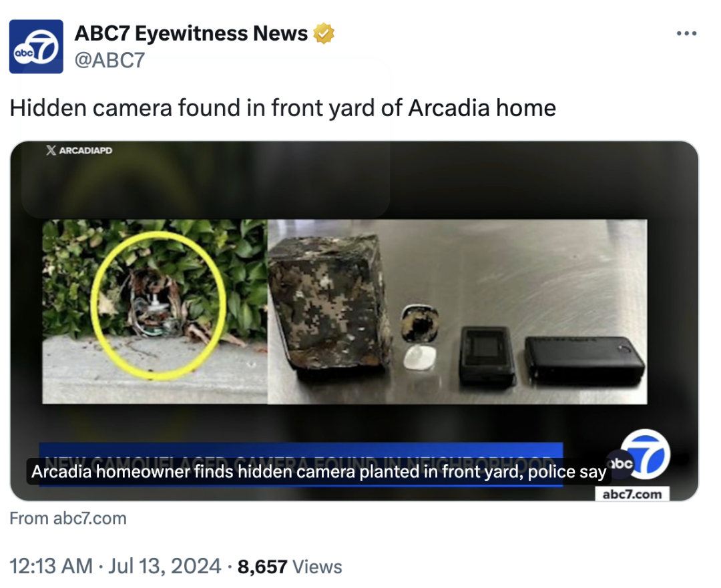Image resolution: width=721 pixels, height=588 pixels.
Task: Click the tweet text about Arcadia home
Action: (283, 108)
